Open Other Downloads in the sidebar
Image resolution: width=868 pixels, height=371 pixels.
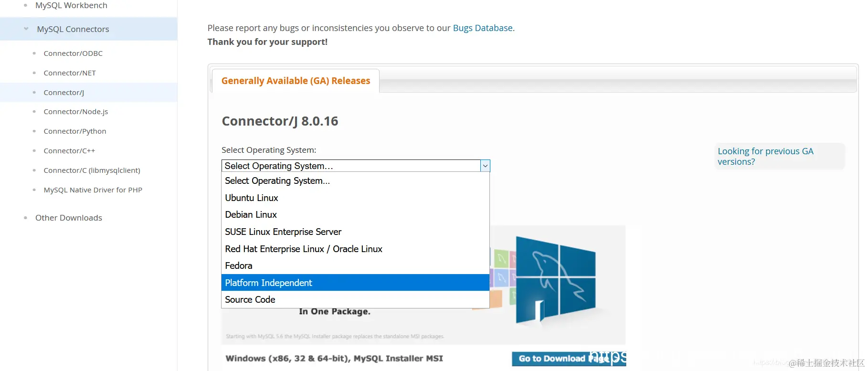[69, 218]
